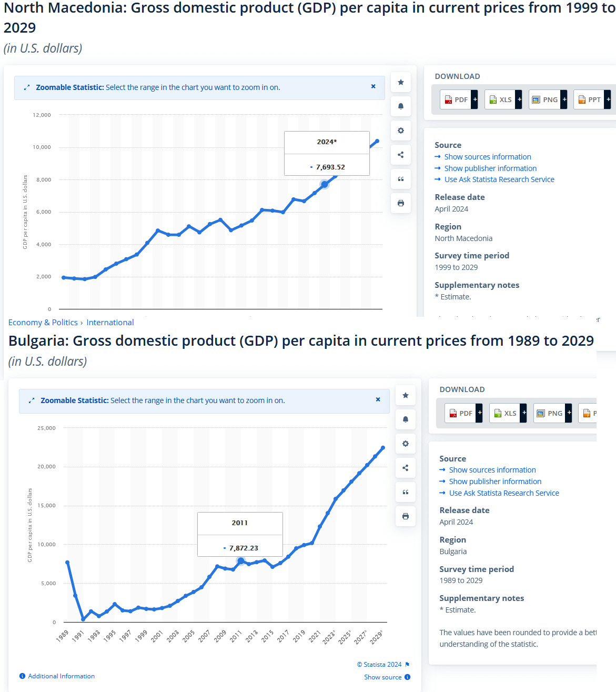Image resolution: width=616 pixels, height=692 pixels.
Task: Click share icon beside Bulgaria chart
Action: [406, 468]
